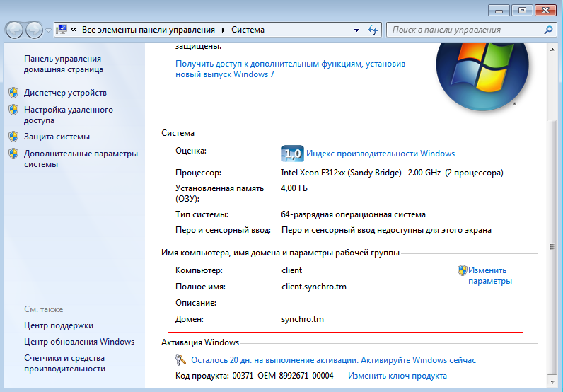Image resolution: width=563 pixels, height=392 pixels.
Task: Click the 'Перо и сенсорный ввод недоступны' text
Action: point(386,230)
